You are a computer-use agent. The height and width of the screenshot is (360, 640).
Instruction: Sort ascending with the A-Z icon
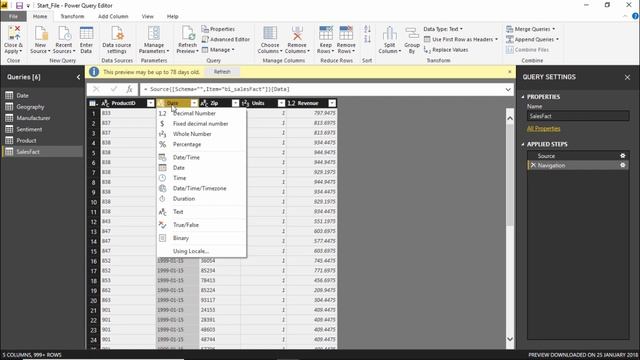point(367,29)
